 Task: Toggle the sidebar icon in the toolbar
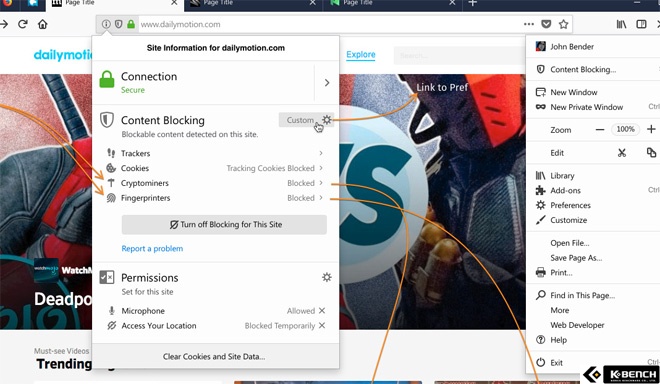pyautogui.click(x=641, y=24)
